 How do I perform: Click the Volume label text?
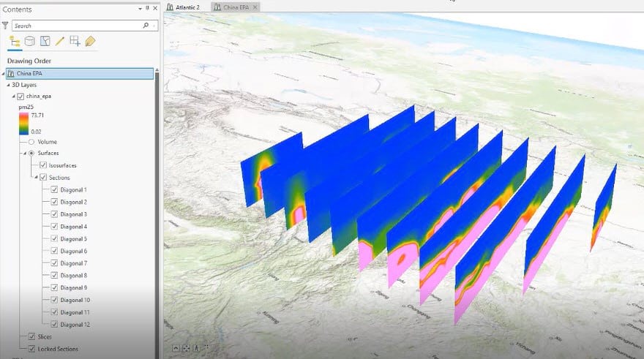[x=48, y=142]
